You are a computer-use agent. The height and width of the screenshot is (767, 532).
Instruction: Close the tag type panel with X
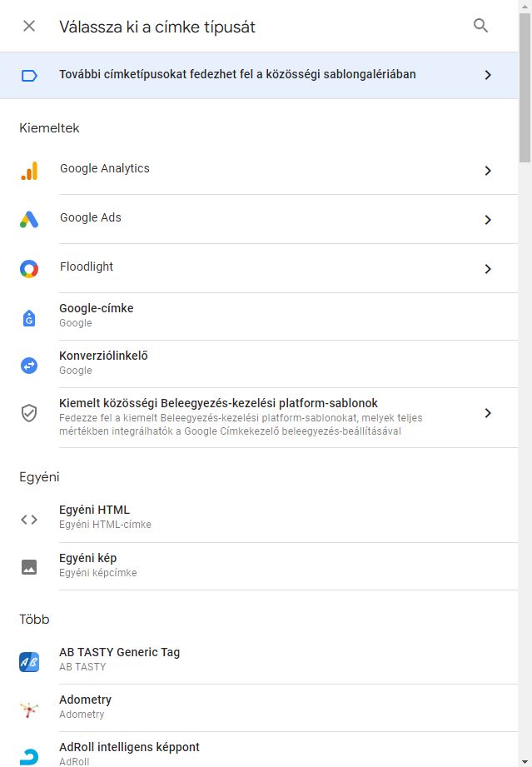pos(29,26)
